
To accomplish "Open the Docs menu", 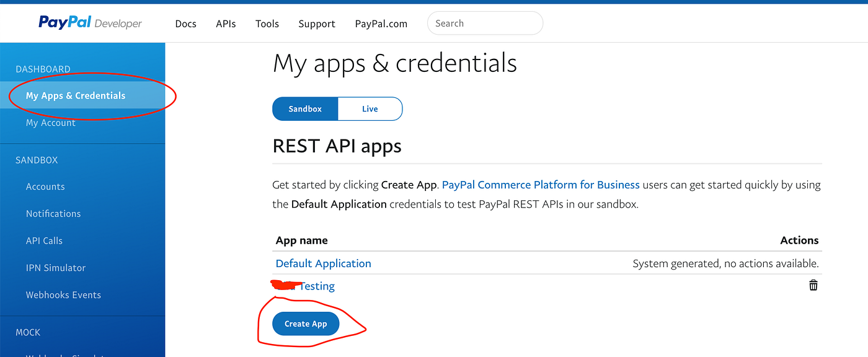I will coord(185,24).
